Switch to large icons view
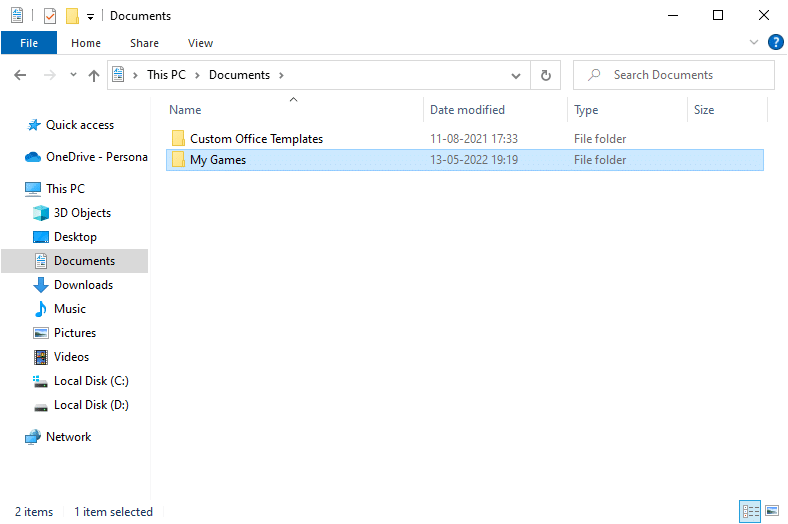 point(771,511)
